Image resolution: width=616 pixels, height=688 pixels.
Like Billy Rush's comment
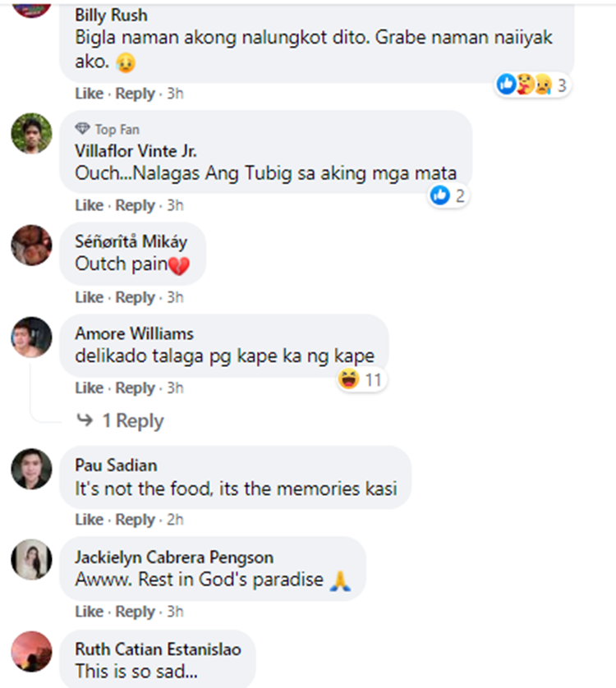90,94
